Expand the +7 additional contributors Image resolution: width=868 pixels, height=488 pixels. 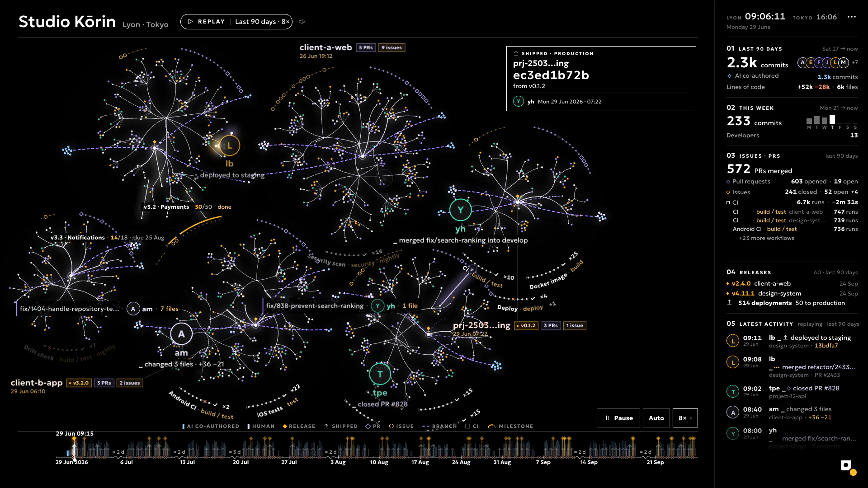pos(854,62)
